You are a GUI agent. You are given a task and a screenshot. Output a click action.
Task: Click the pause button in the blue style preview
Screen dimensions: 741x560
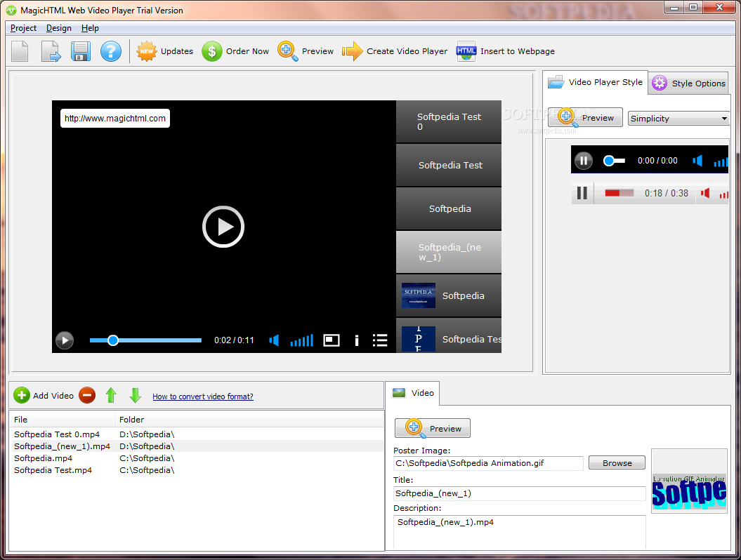(x=584, y=161)
